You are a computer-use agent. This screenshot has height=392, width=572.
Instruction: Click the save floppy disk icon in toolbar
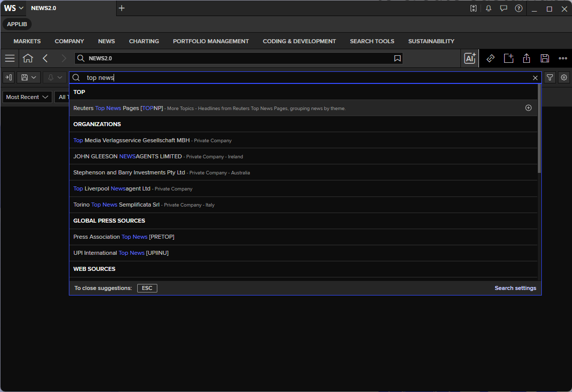pos(545,58)
